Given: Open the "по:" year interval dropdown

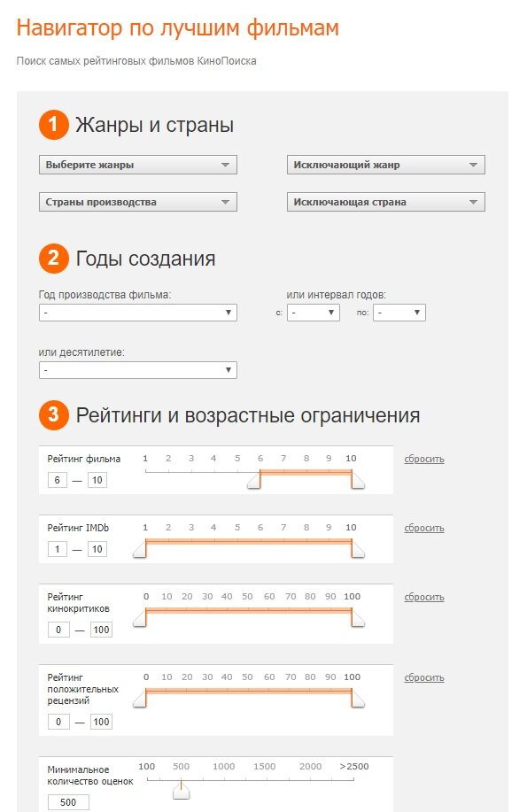Looking at the screenshot, I should [399, 312].
